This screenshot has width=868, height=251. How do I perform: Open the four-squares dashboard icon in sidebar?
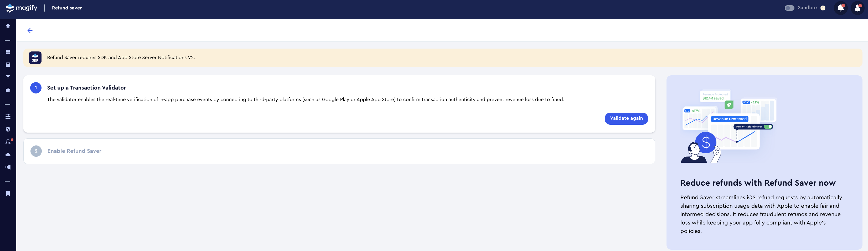tap(8, 52)
